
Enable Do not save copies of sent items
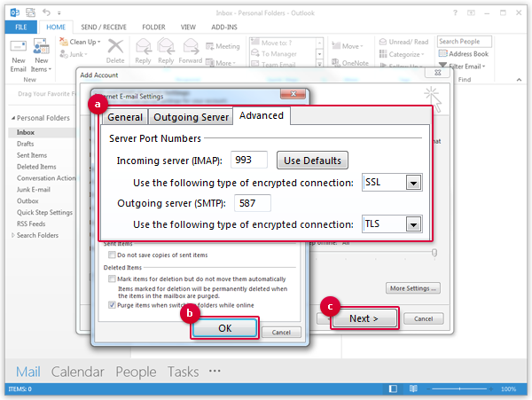[110, 255]
